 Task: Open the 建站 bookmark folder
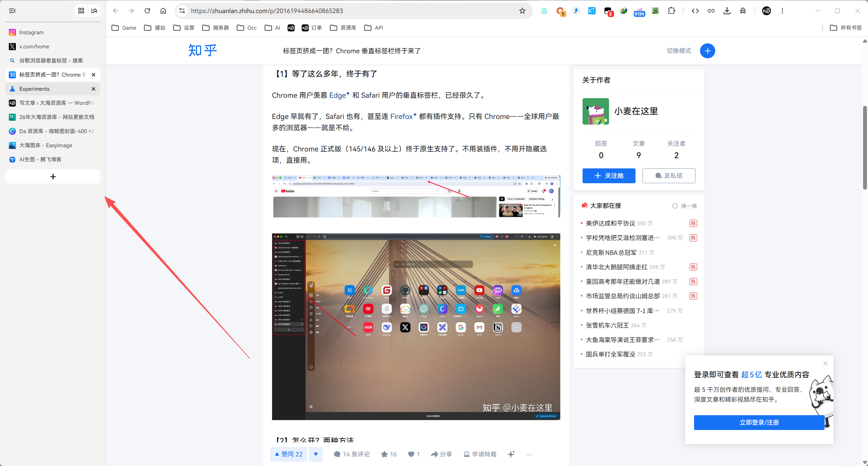[x=155, y=28]
